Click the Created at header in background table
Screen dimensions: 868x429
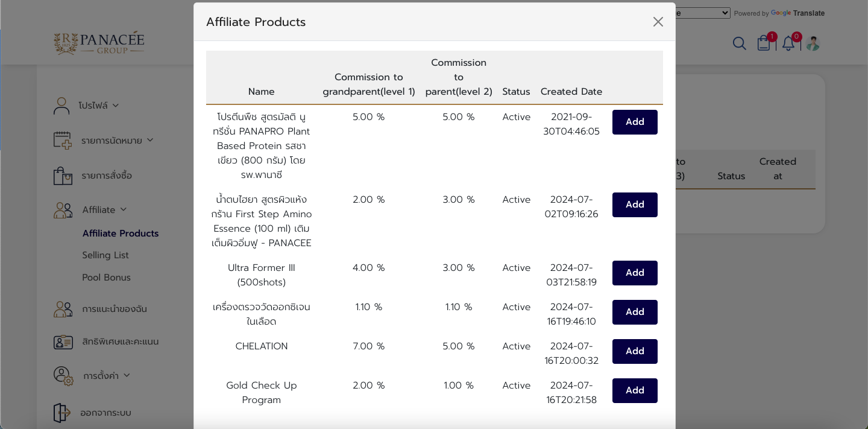click(x=778, y=169)
